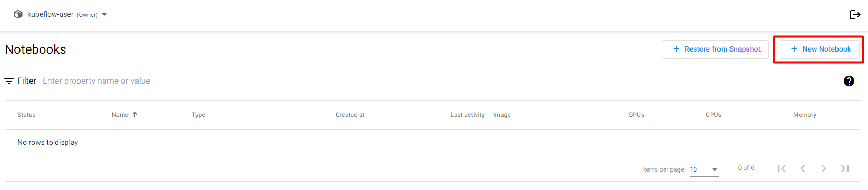Go to the first page
The image size is (868, 190).
point(782,168)
